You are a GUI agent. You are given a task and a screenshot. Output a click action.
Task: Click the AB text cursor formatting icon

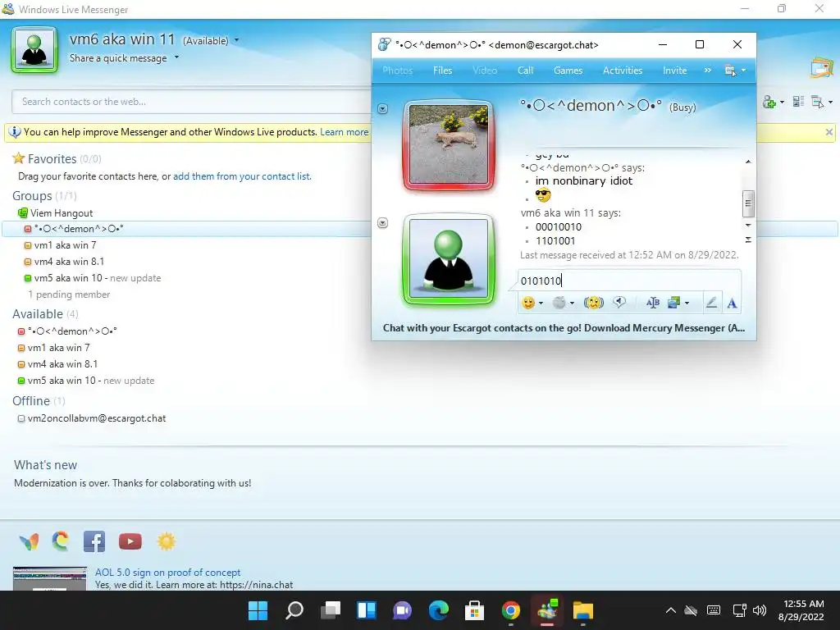click(652, 303)
